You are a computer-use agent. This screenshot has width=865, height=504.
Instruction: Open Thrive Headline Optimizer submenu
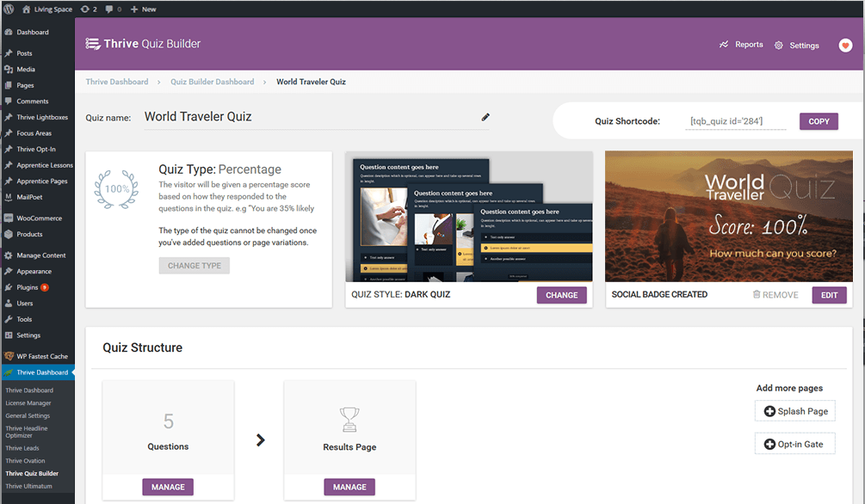[27, 432]
